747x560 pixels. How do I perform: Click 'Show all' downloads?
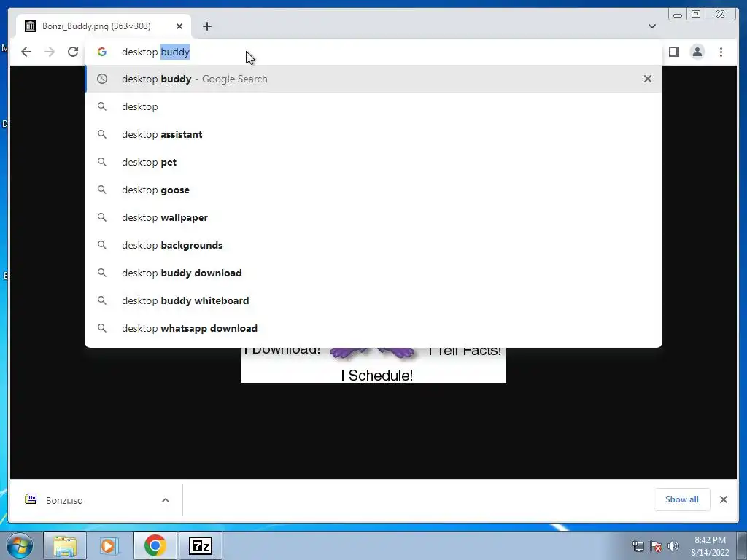tap(682, 499)
